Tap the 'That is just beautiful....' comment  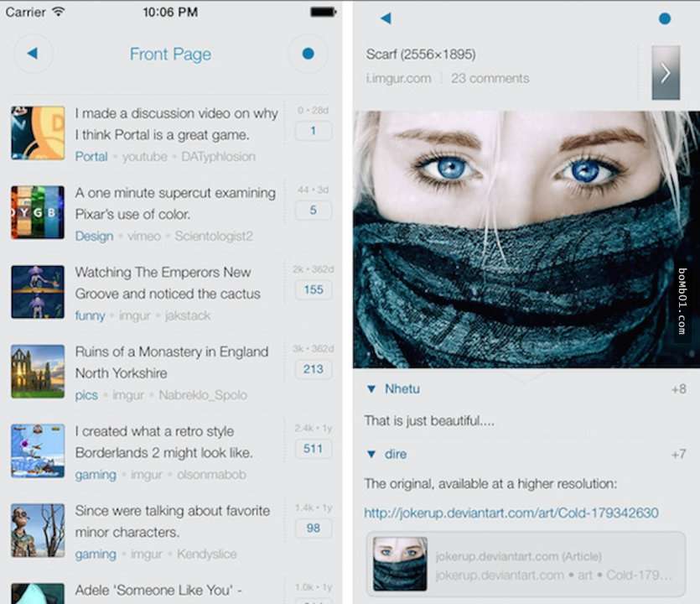(429, 421)
